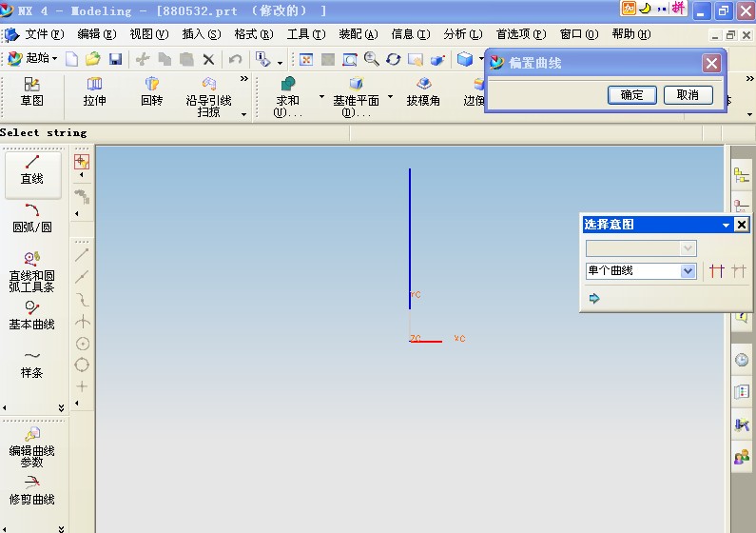The height and width of the screenshot is (533, 756).
Task: Toggle the quadrant point snap icon
Action: point(82,365)
